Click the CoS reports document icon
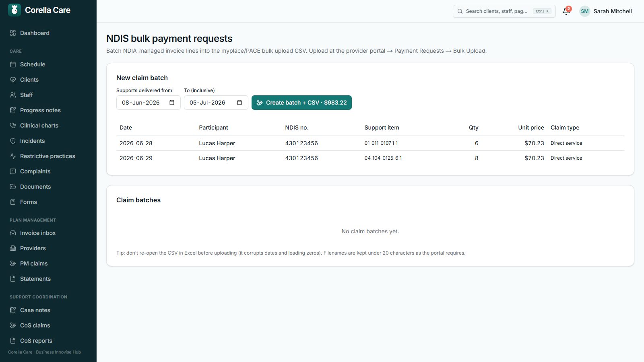 tap(13, 341)
